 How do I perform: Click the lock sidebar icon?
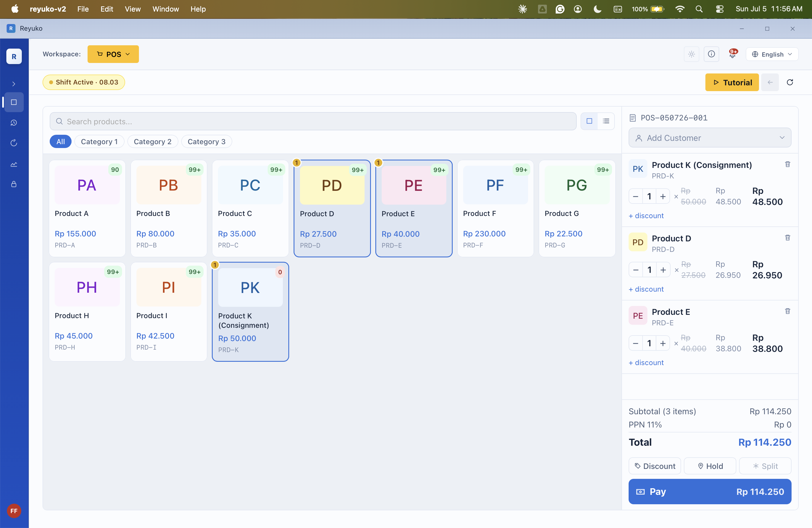tap(14, 184)
